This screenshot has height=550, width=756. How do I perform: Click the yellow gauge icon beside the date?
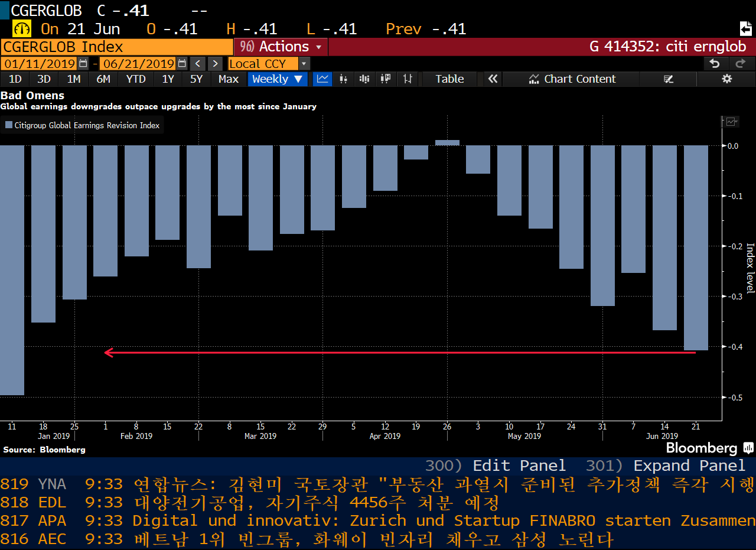point(22,28)
